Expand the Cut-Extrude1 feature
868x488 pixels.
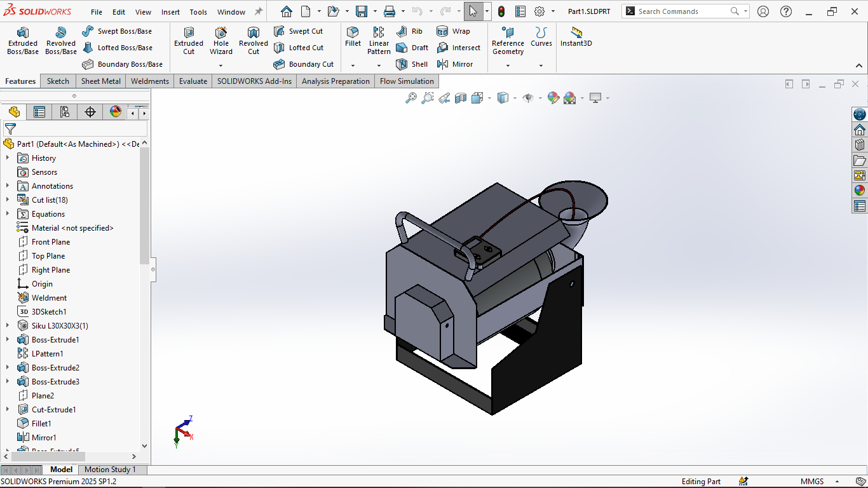8,410
